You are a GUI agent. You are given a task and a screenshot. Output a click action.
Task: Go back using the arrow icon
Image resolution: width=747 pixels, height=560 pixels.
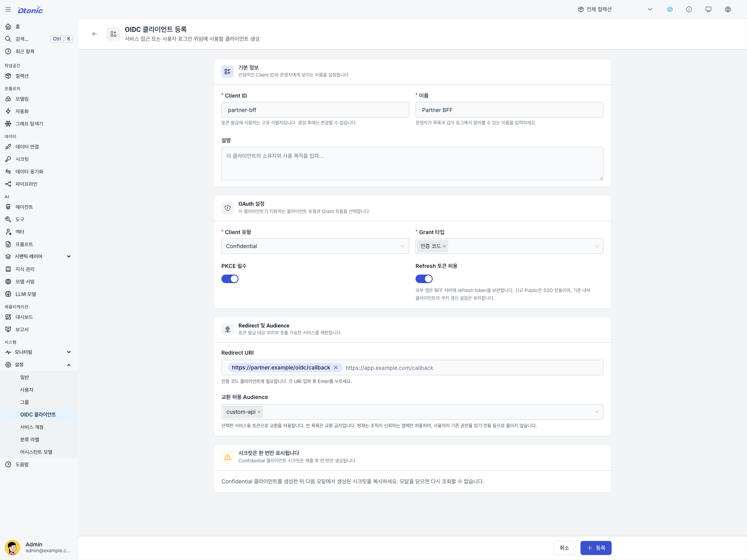[x=95, y=34]
